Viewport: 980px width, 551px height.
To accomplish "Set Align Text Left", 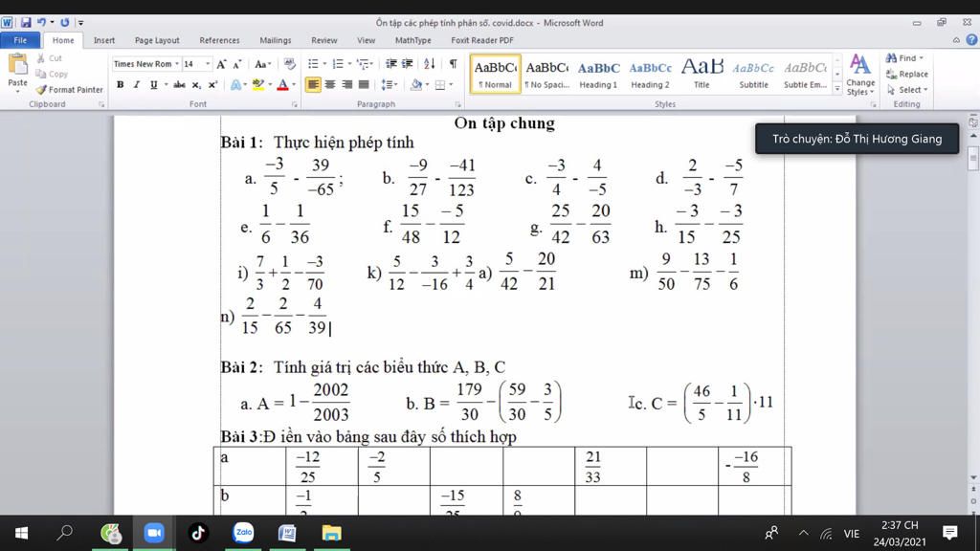I will 313,84.
